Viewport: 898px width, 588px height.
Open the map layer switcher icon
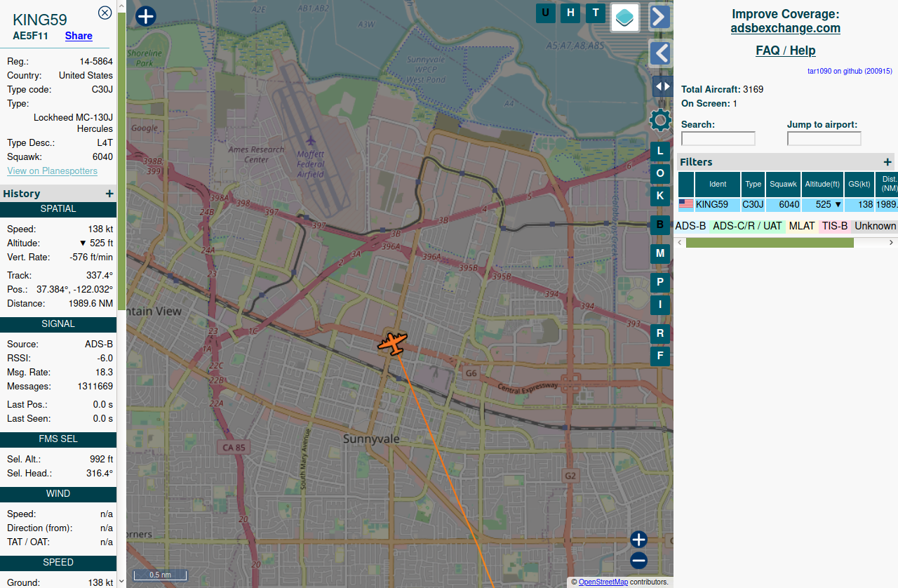click(625, 18)
